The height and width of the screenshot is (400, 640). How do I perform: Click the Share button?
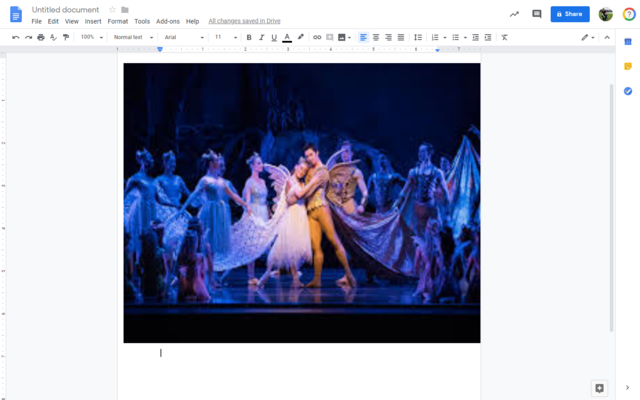(x=570, y=14)
